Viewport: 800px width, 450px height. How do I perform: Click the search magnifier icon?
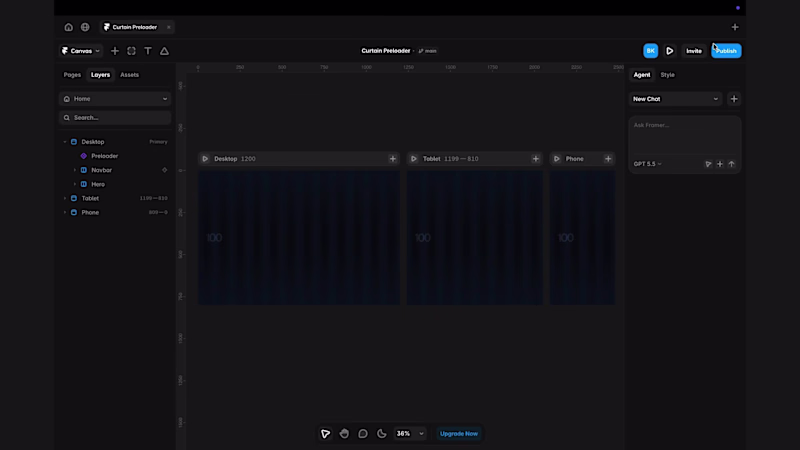coord(66,118)
